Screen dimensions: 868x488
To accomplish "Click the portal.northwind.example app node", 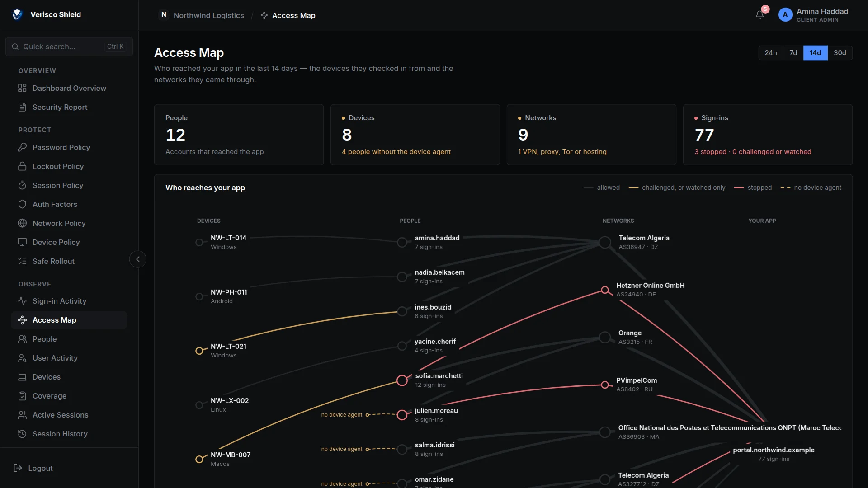I will 774,454.
